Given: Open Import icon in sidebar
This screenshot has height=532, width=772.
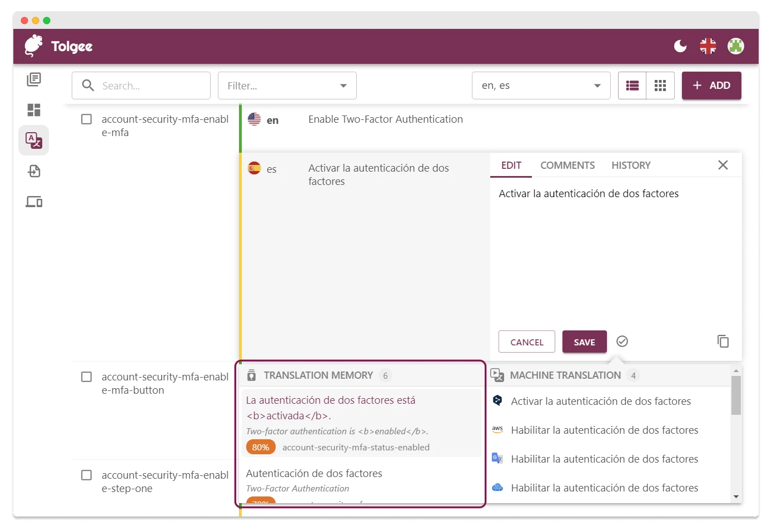Looking at the screenshot, I should click(34, 171).
